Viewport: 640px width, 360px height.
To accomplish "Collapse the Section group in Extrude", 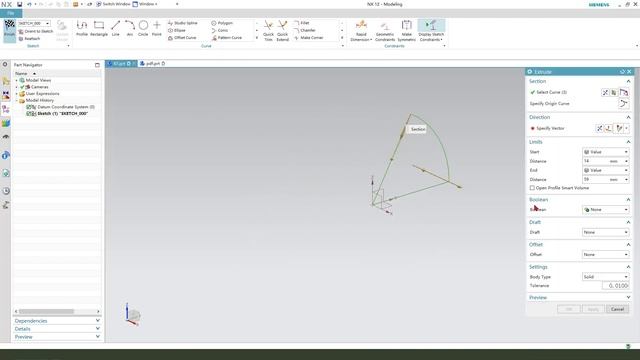I will (x=628, y=82).
